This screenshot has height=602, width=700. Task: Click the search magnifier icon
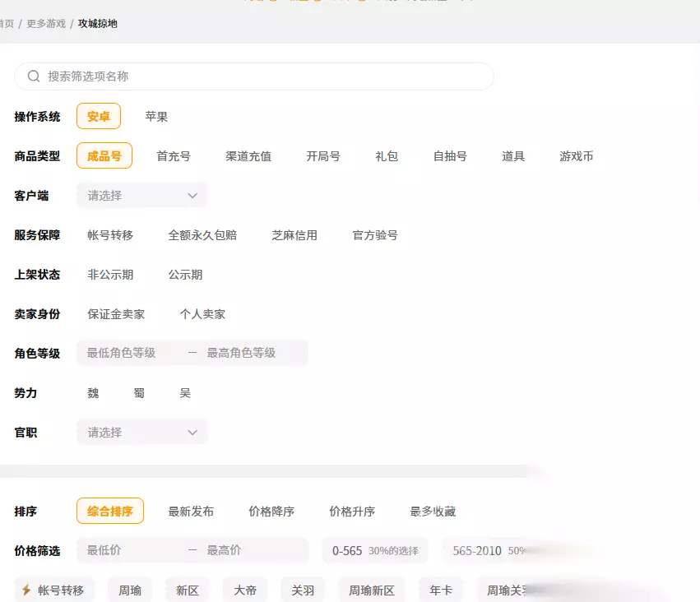pos(34,76)
